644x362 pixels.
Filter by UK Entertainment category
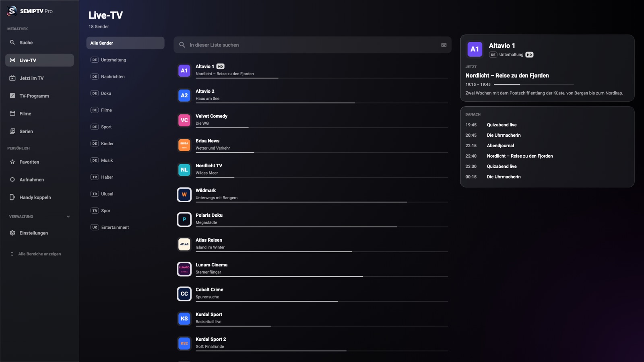pos(125,227)
